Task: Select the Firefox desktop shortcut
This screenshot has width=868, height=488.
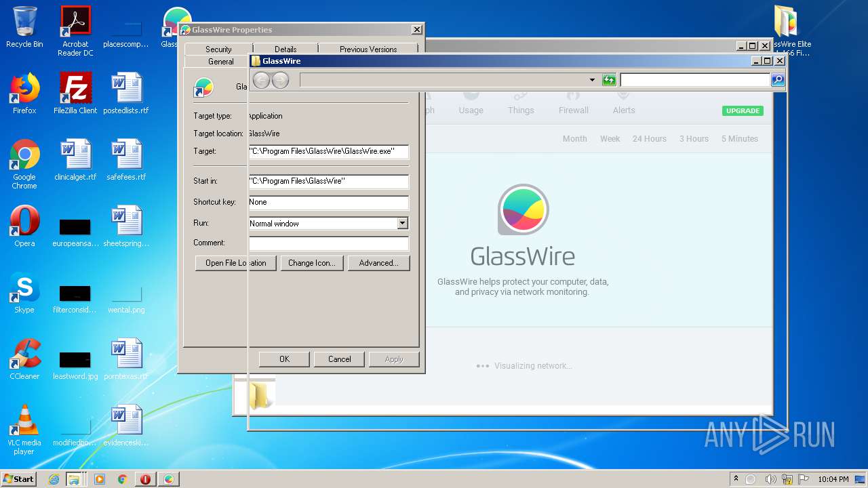Action: (x=24, y=94)
